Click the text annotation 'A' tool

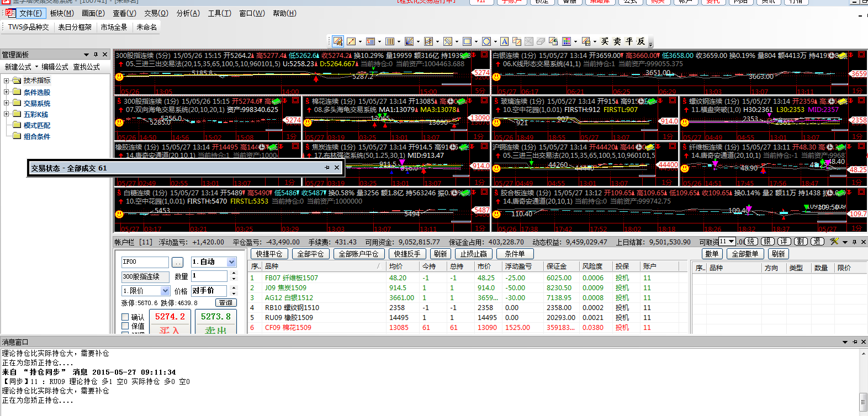[505, 41]
